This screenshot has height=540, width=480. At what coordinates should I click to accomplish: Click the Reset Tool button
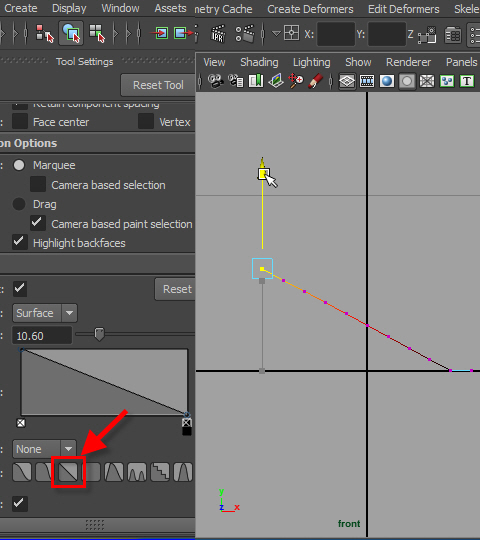point(158,85)
